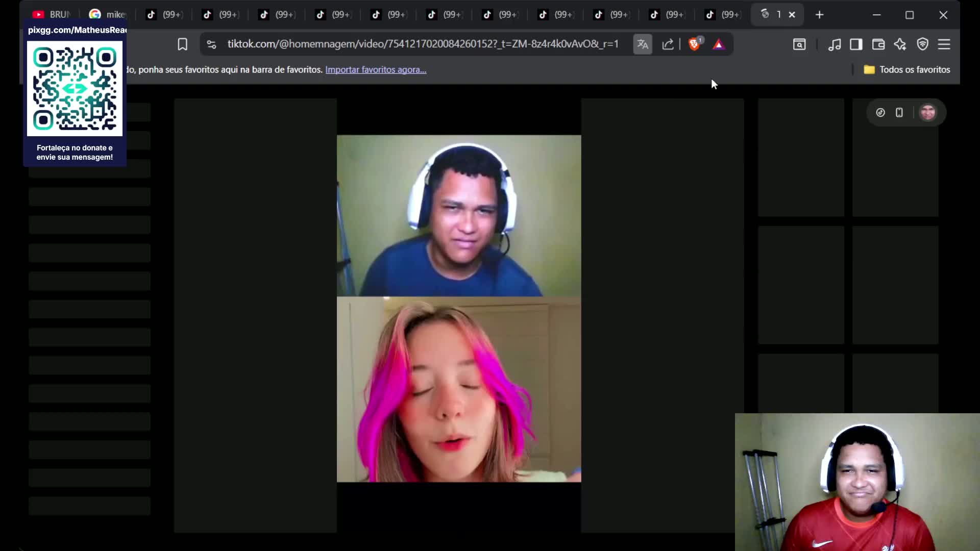This screenshot has height=551, width=980.
Task: Open the Brave hamburger main menu
Action: coord(944,44)
